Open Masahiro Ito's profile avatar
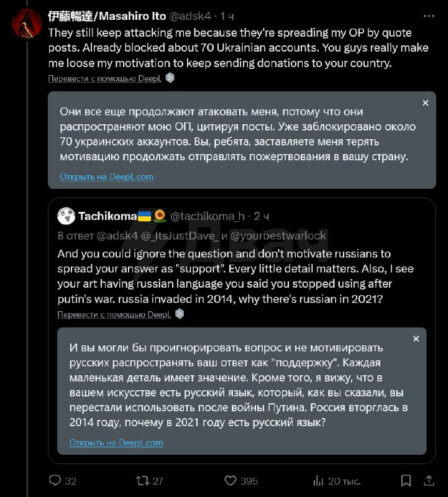This screenshot has height=497, width=448. (x=27, y=24)
